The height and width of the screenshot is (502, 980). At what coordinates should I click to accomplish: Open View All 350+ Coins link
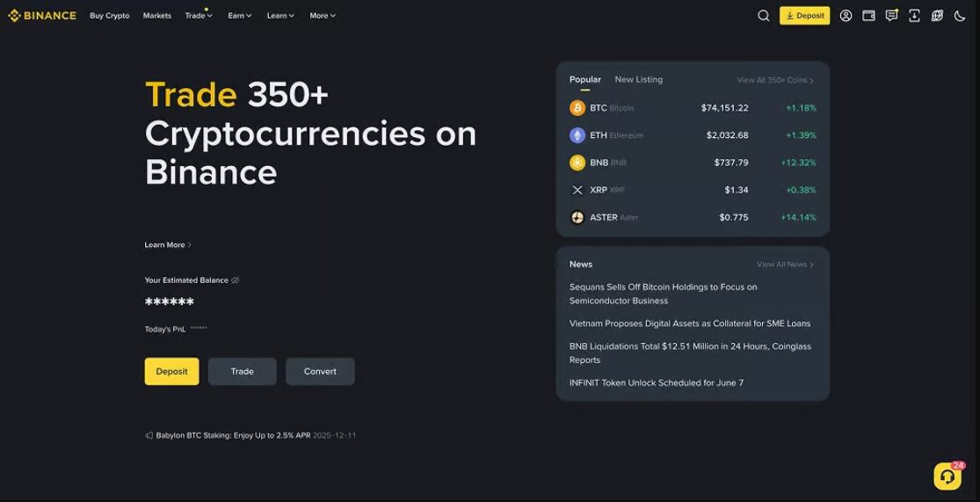click(x=775, y=80)
